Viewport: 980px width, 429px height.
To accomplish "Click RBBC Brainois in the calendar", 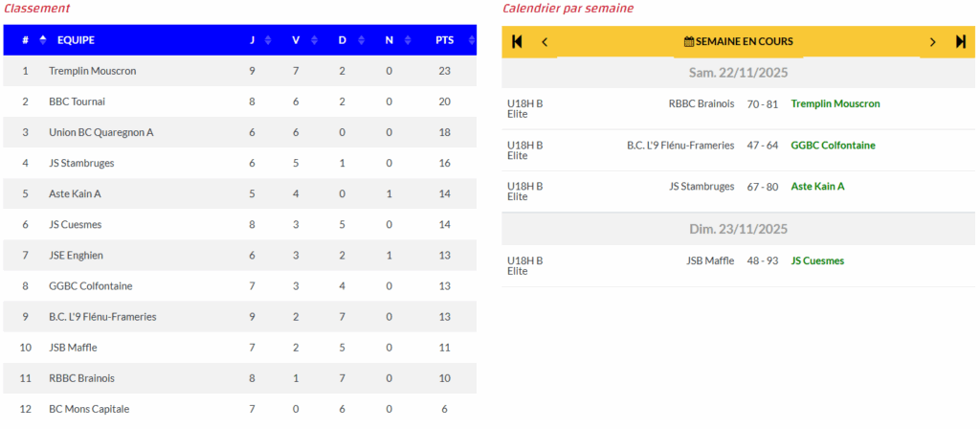I will coord(702,103).
